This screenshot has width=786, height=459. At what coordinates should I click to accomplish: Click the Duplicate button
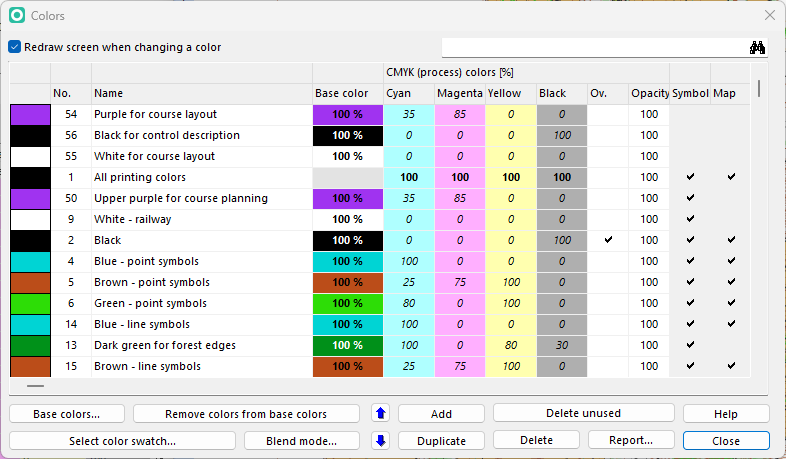coord(441,441)
